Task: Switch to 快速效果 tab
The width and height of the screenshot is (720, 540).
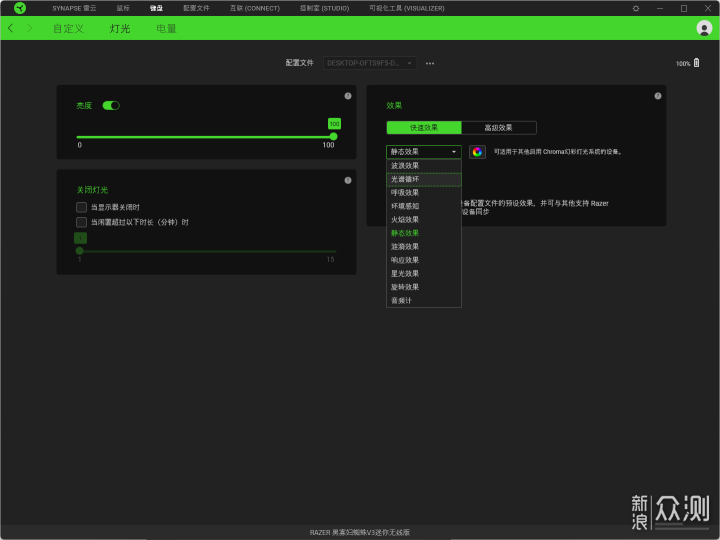Action: click(424, 128)
